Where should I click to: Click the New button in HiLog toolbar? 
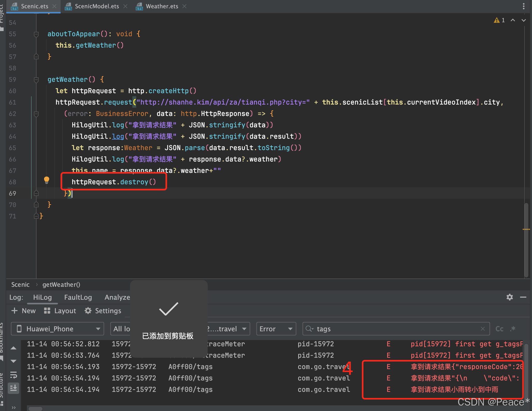click(x=23, y=311)
